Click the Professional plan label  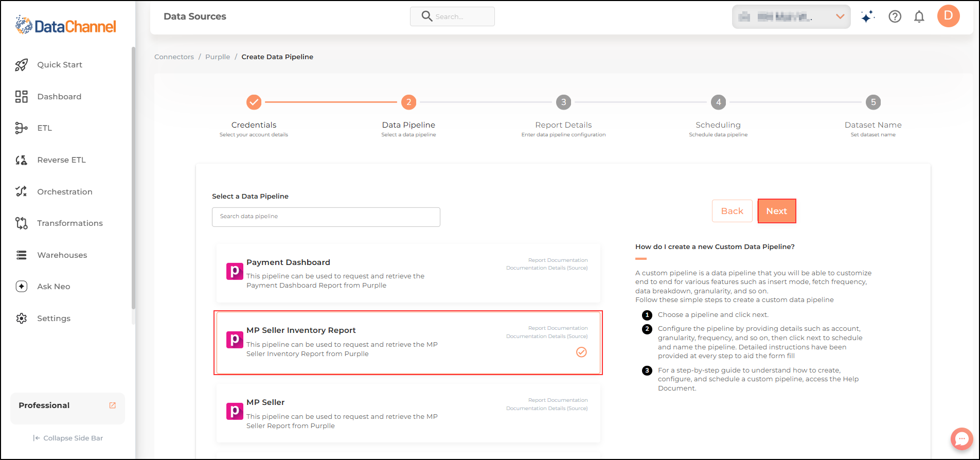coord(44,405)
